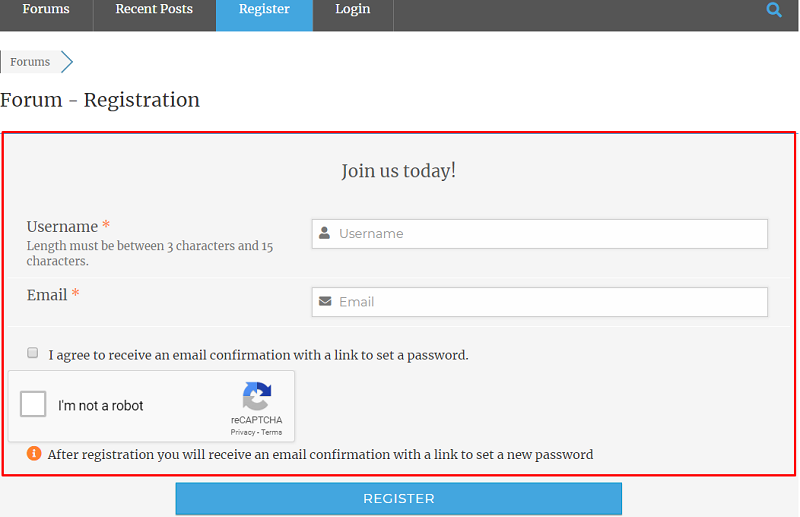This screenshot has height=517, width=800.
Task: Open the search magnifier icon
Action: tap(774, 10)
